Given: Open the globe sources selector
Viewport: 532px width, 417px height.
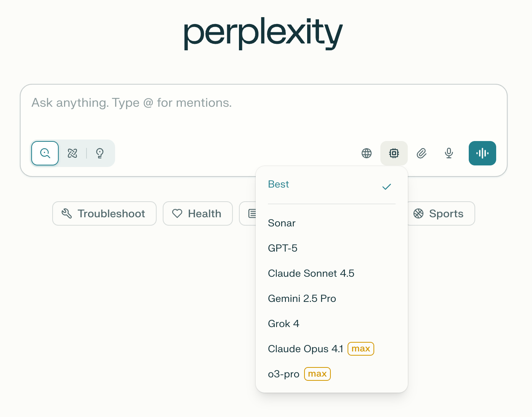Looking at the screenshot, I should (367, 153).
